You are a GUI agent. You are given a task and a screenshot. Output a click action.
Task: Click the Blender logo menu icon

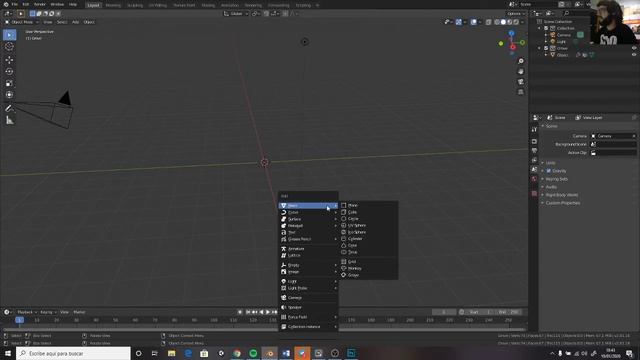click(6, 4)
